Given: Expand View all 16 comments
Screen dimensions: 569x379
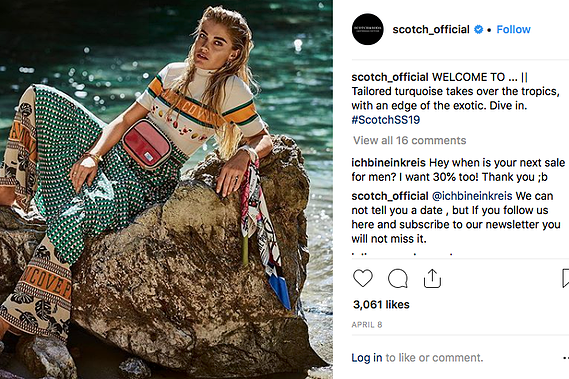Looking at the screenshot, I should [409, 140].
